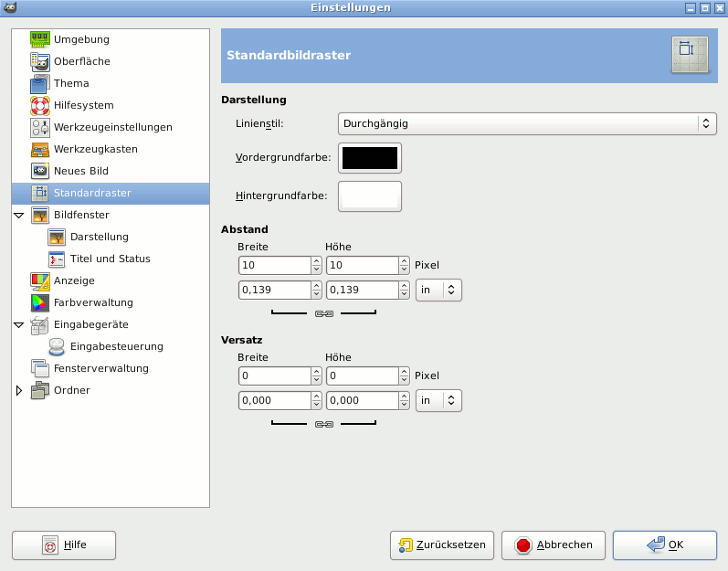Click the Abstand Breite inches field
Screen dimensions: 728x571
(x=274, y=290)
